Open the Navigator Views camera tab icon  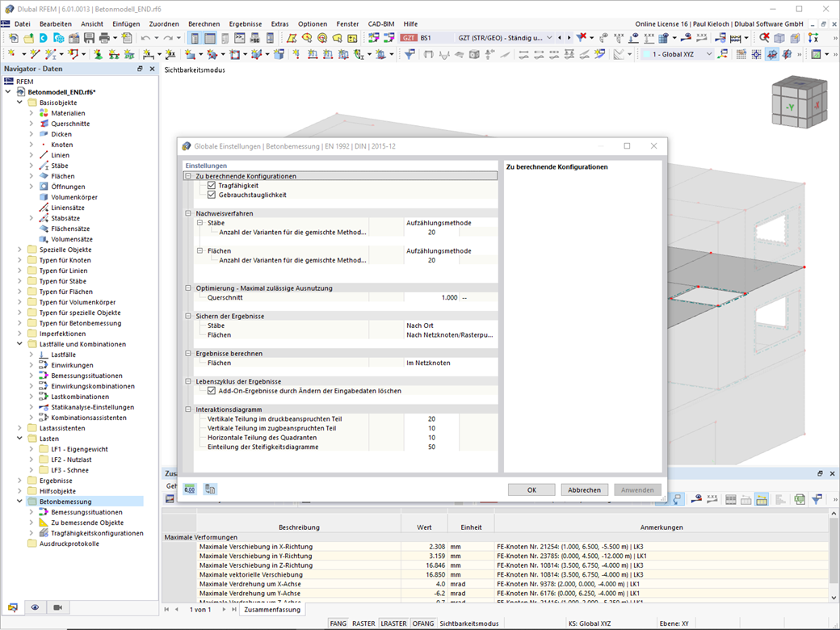[57, 607]
